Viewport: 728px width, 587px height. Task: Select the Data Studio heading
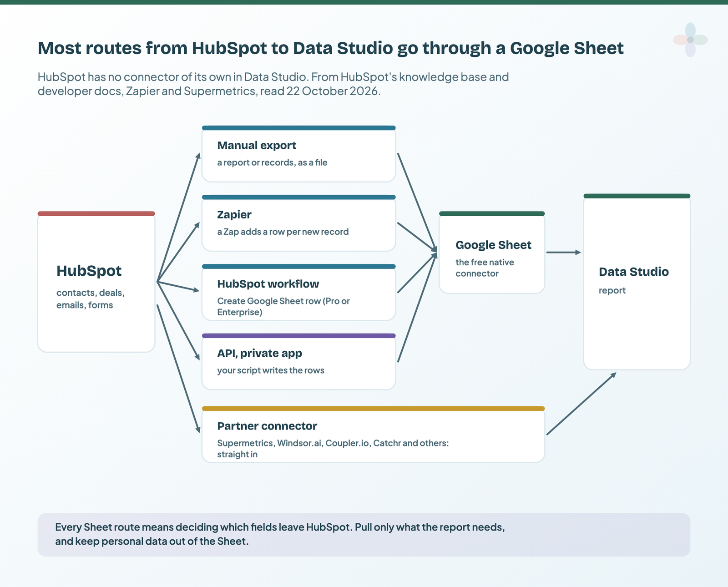point(634,272)
